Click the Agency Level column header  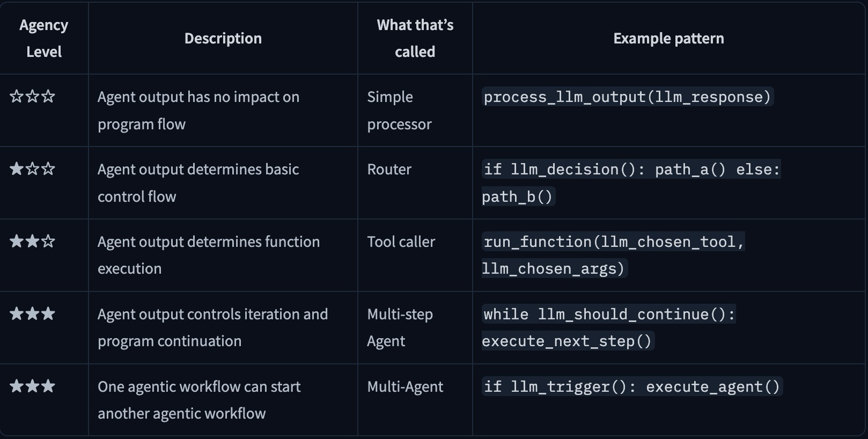pos(44,39)
